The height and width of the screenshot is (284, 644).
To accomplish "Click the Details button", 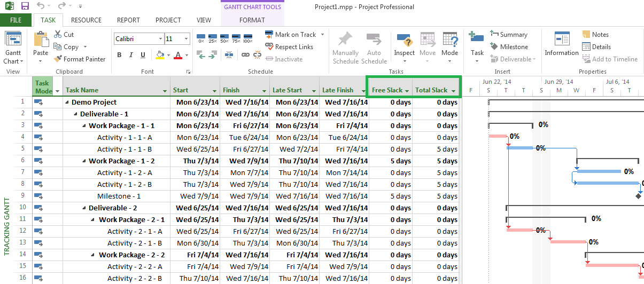I will point(596,47).
